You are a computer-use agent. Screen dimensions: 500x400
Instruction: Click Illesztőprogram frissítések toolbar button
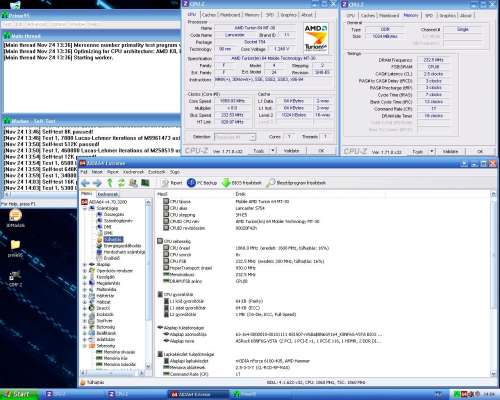point(296,183)
